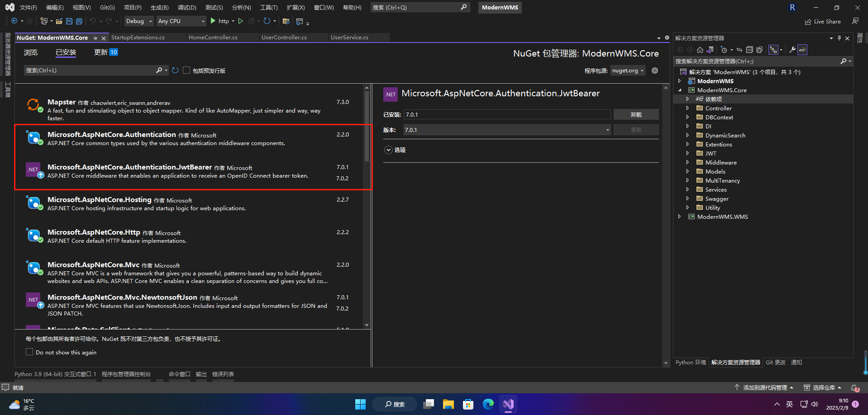Switch views icon in Solution Explorer toolbar
Viewport: 868px width, 415px height.
(710, 50)
